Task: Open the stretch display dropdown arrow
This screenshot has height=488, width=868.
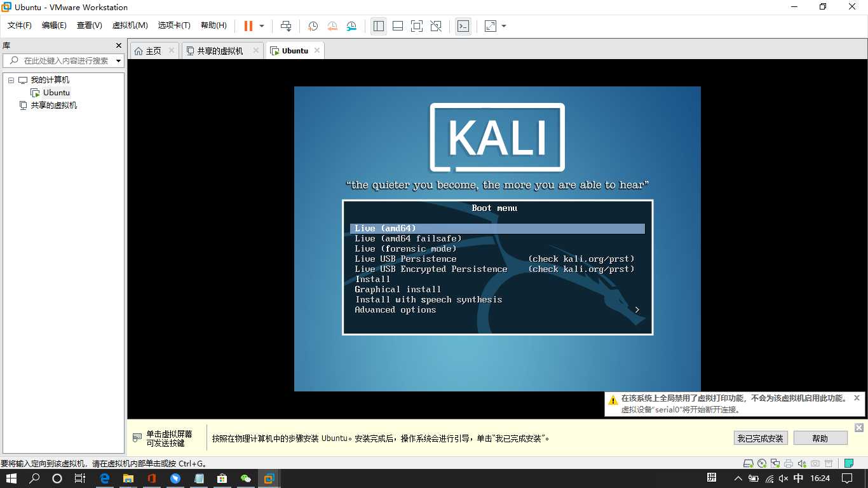Action: click(x=504, y=26)
